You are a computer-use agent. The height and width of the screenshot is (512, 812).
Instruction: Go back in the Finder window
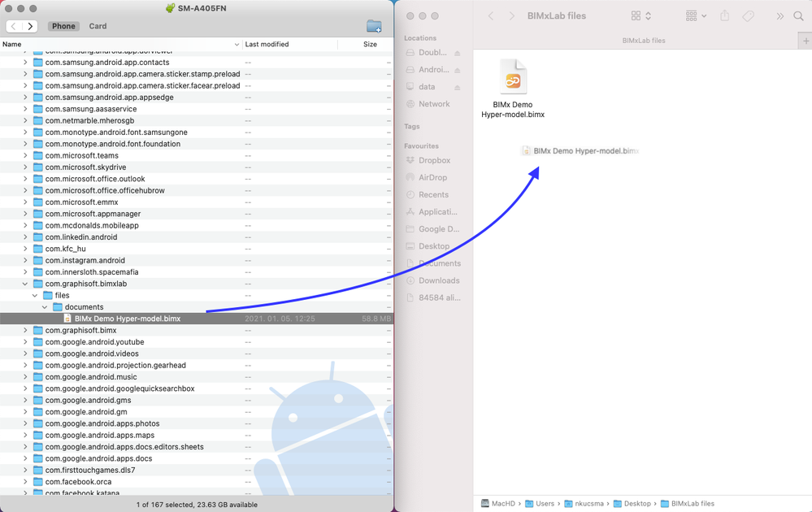pyautogui.click(x=491, y=16)
